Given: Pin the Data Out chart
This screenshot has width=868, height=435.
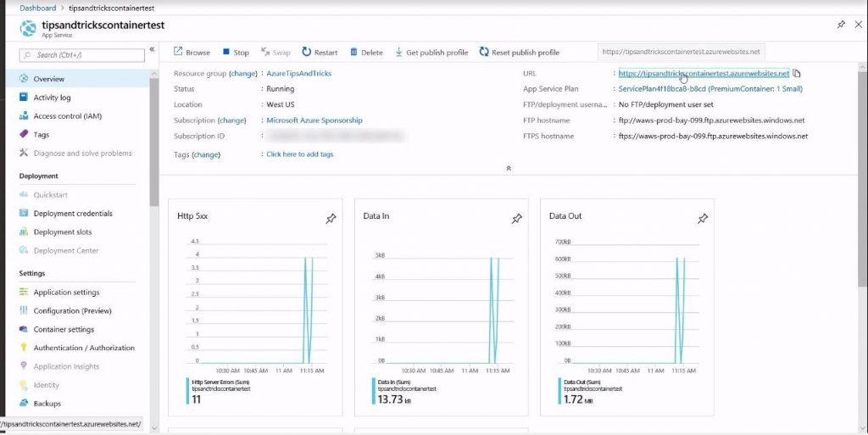Looking at the screenshot, I should tap(703, 219).
